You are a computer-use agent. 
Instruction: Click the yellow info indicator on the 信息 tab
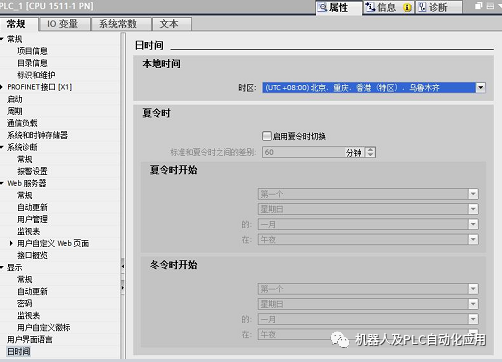(407, 7)
